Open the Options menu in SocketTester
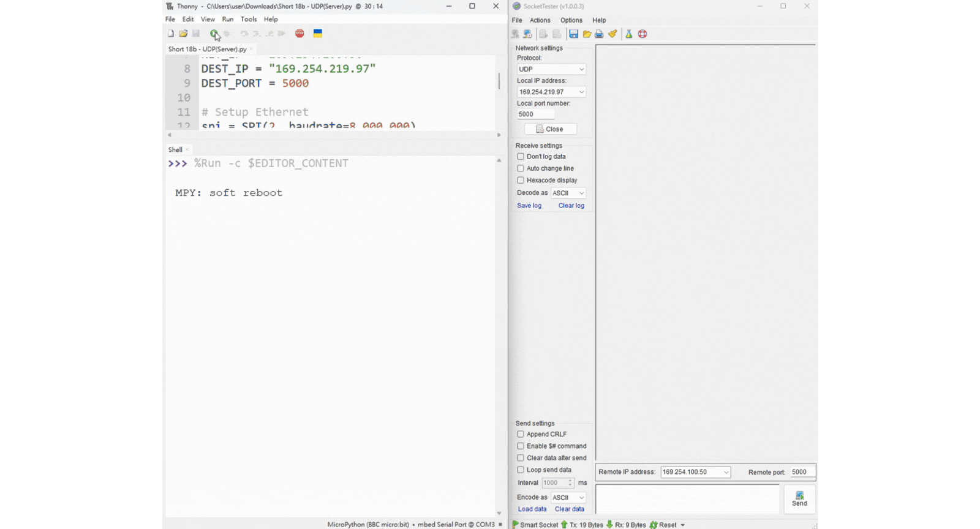Image resolution: width=980 pixels, height=529 pixels. point(571,20)
